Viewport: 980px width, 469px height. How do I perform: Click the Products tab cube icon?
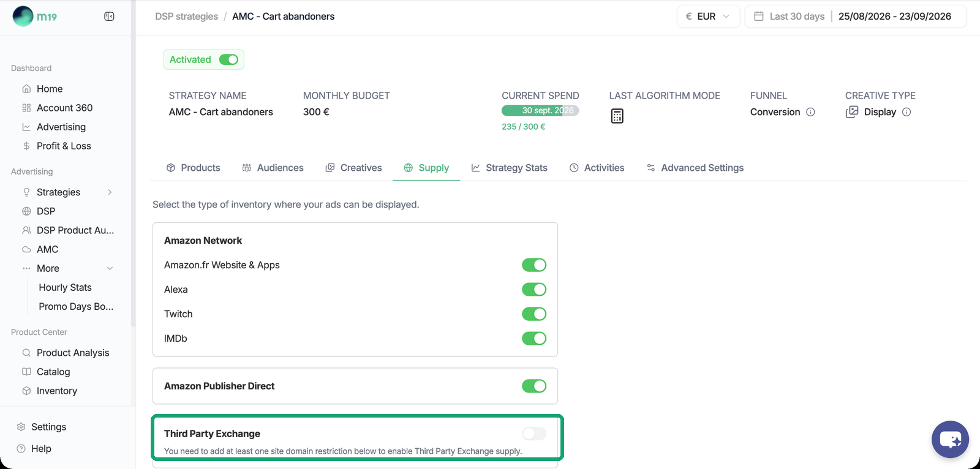pos(171,168)
